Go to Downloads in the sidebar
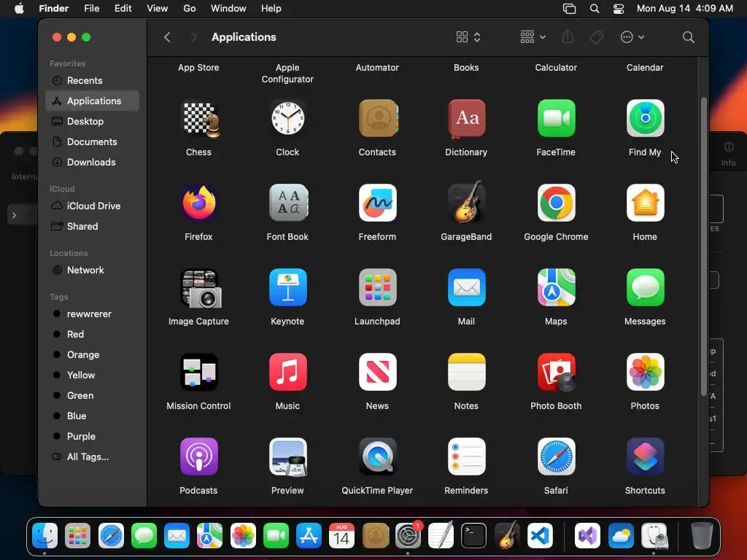Screen dimensions: 747x560 coord(93,163)
